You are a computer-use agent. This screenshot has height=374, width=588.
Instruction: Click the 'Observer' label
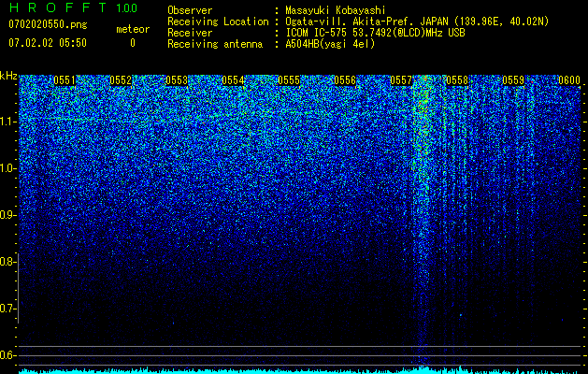point(190,10)
